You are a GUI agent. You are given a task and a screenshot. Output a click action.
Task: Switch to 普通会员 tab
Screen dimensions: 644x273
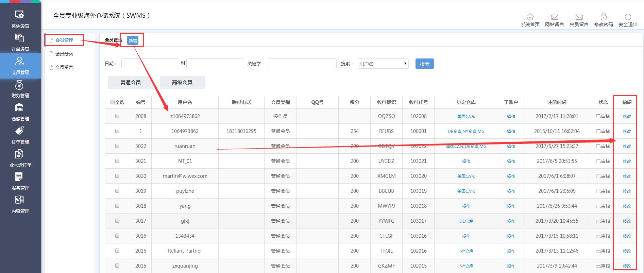click(x=130, y=82)
